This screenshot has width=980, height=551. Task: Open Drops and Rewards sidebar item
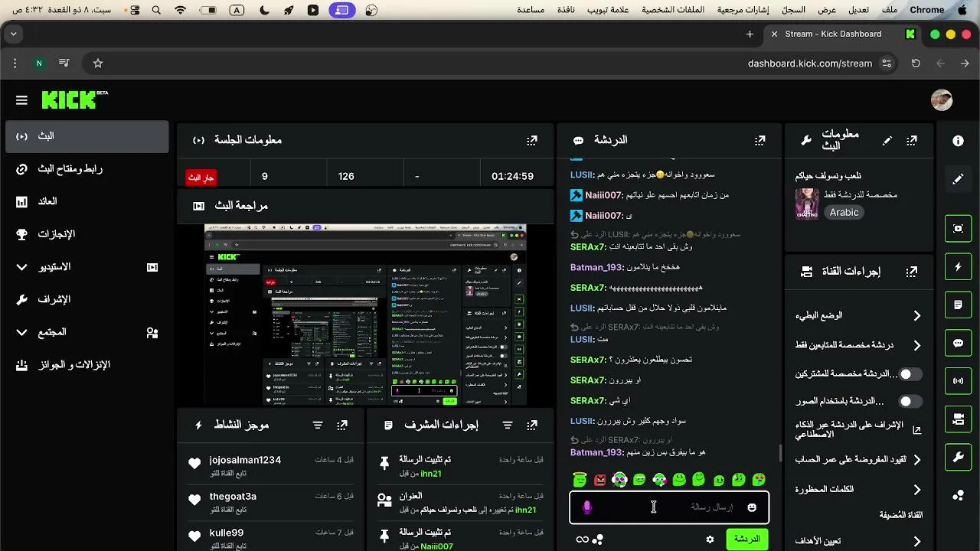(87, 365)
